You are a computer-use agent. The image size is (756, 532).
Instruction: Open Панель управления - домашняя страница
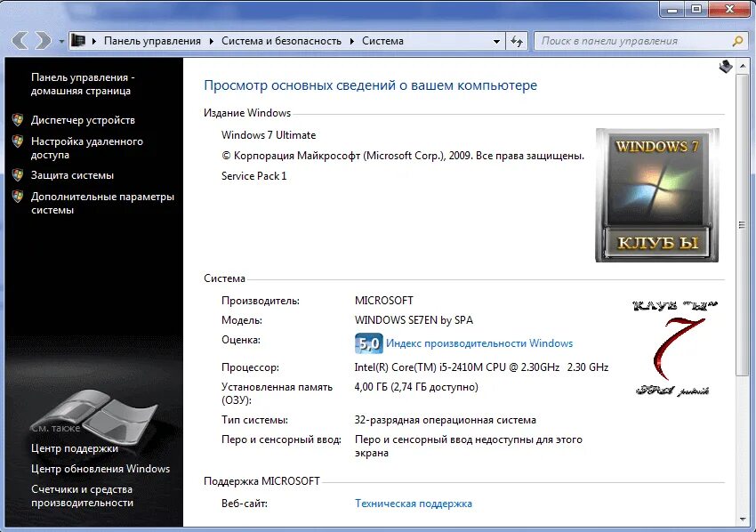click(x=83, y=84)
